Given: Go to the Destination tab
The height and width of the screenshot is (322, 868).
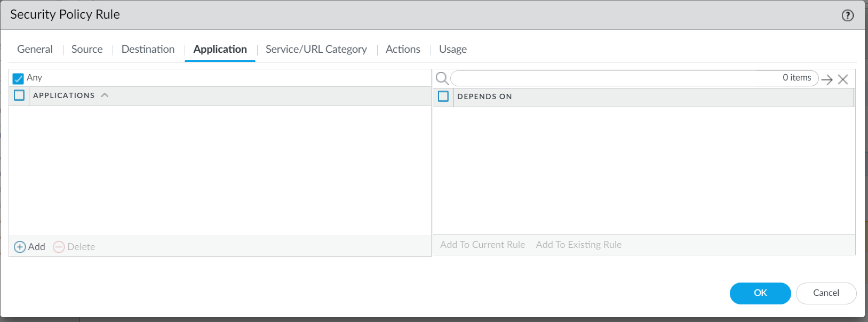Looking at the screenshot, I should pyautogui.click(x=148, y=49).
